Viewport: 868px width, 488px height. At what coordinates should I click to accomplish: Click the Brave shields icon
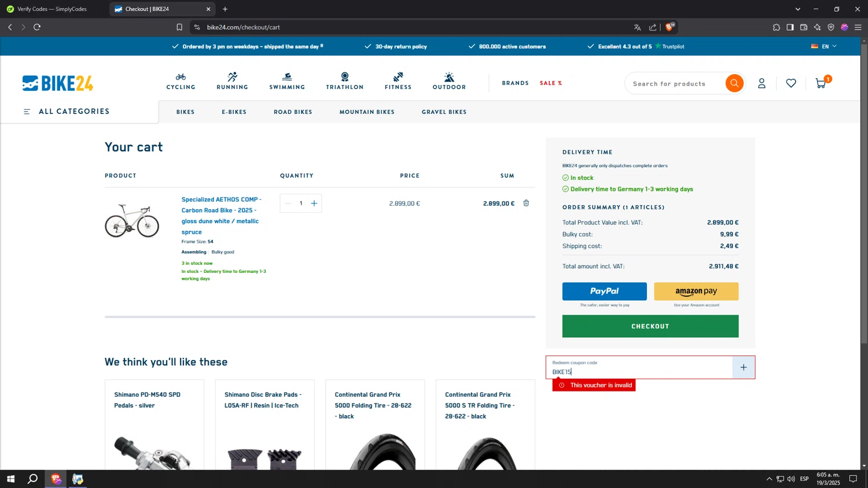click(670, 27)
